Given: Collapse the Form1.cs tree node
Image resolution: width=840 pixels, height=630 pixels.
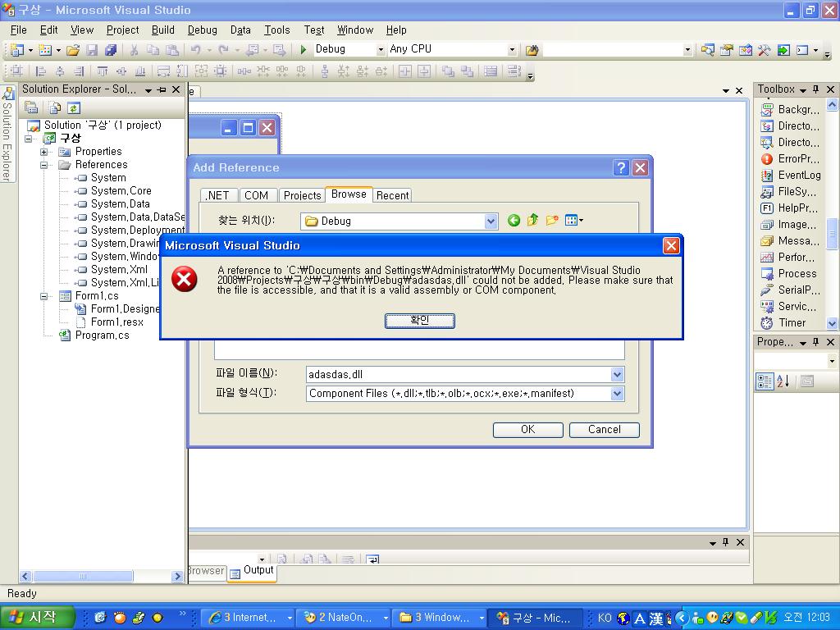Looking at the screenshot, I should coord(44,295).
